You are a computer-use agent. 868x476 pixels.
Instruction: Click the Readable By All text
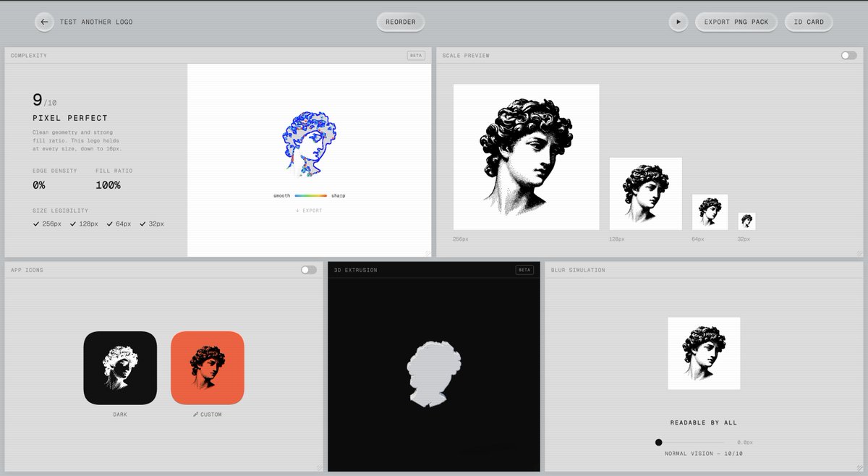(704, 422)
